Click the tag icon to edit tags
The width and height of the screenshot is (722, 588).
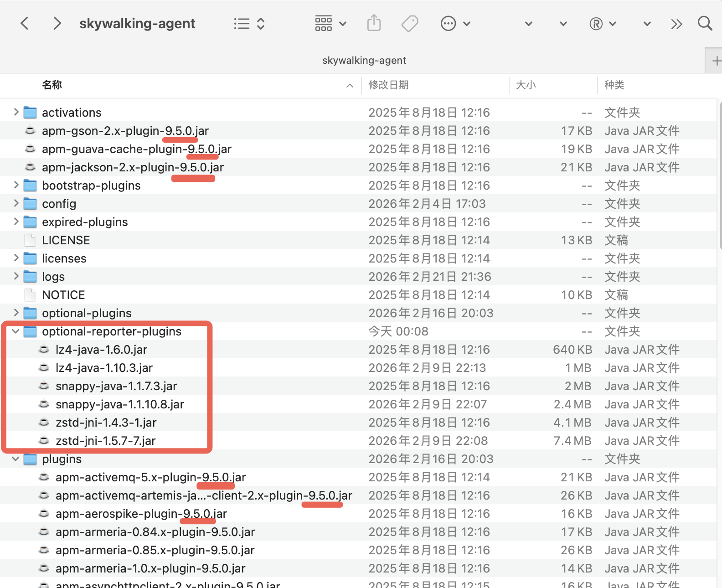409,23
